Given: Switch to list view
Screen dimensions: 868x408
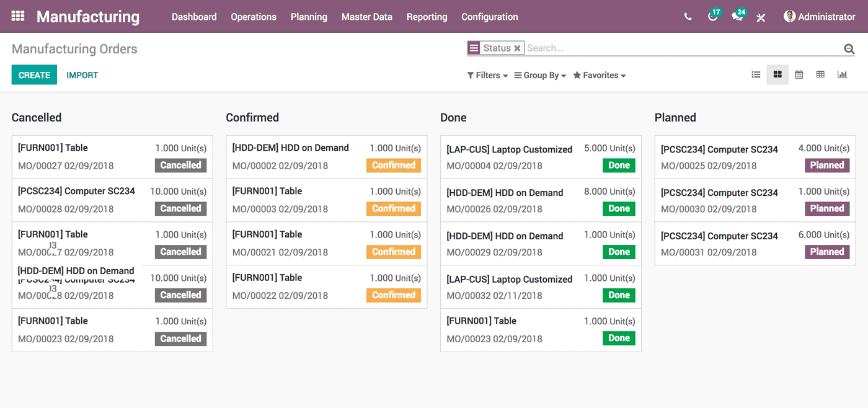Looking at the screenshot, I should 756,74.
